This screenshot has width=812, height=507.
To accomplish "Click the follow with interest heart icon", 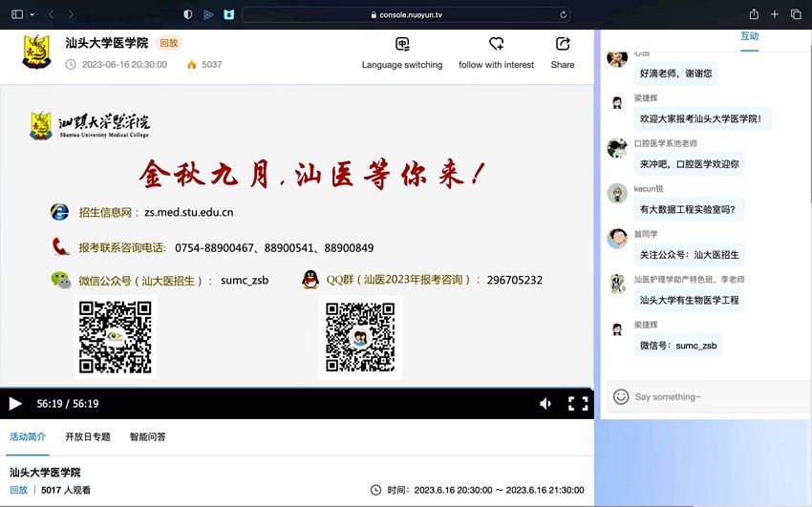I will (x=496, y=45).
